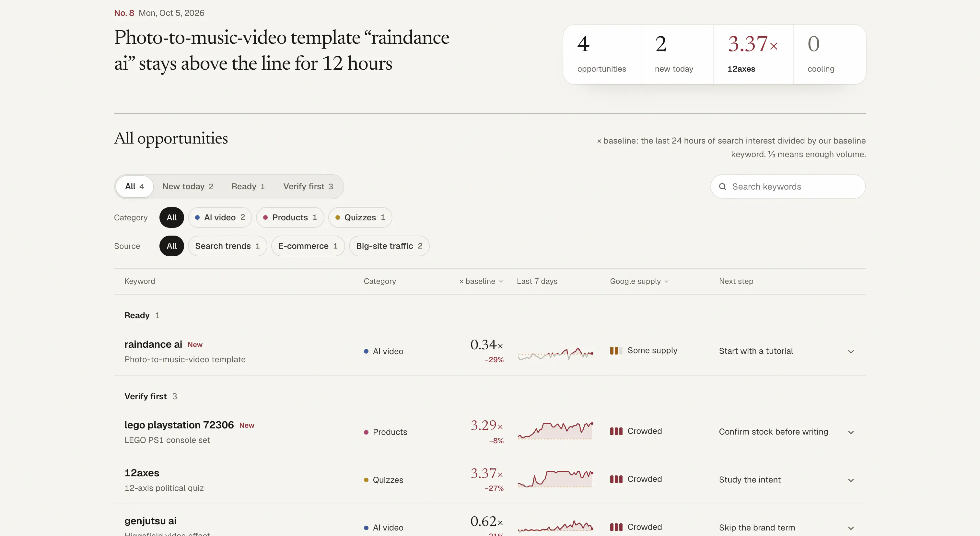Click the Keyword column header
The width and height of the screenshot is (980, 536).
point(140,281)
